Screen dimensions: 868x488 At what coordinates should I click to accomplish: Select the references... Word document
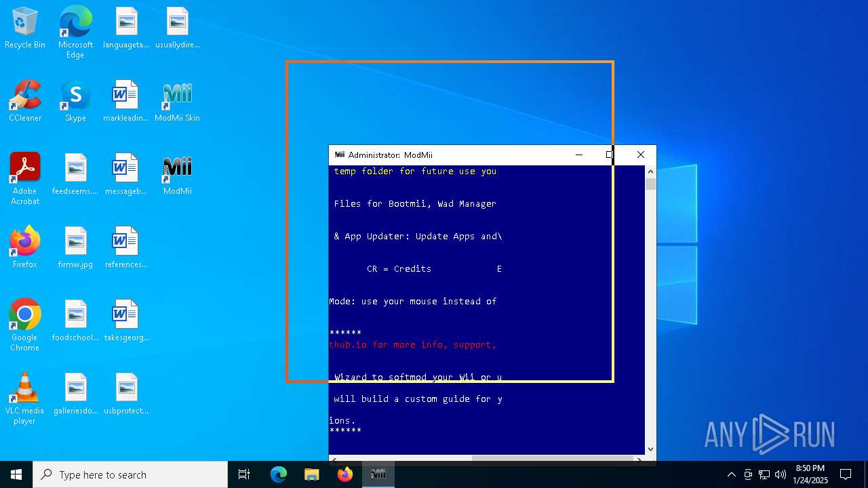coord(126,248)
